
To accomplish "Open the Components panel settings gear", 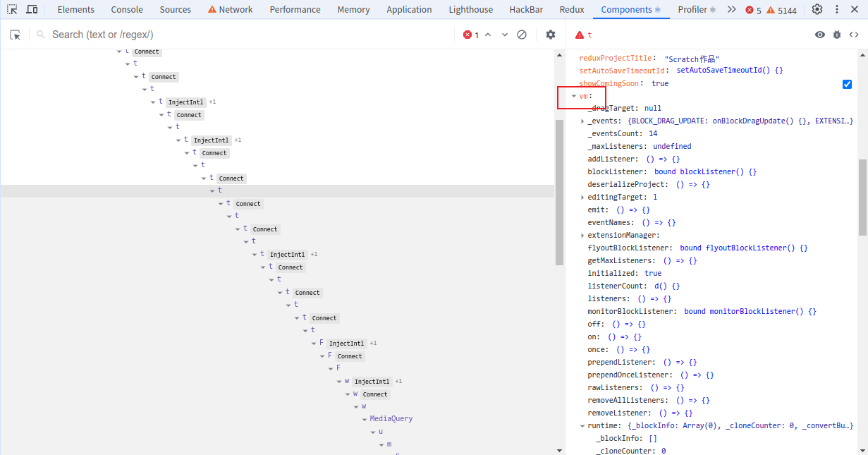I will click(x=551, y=34).
